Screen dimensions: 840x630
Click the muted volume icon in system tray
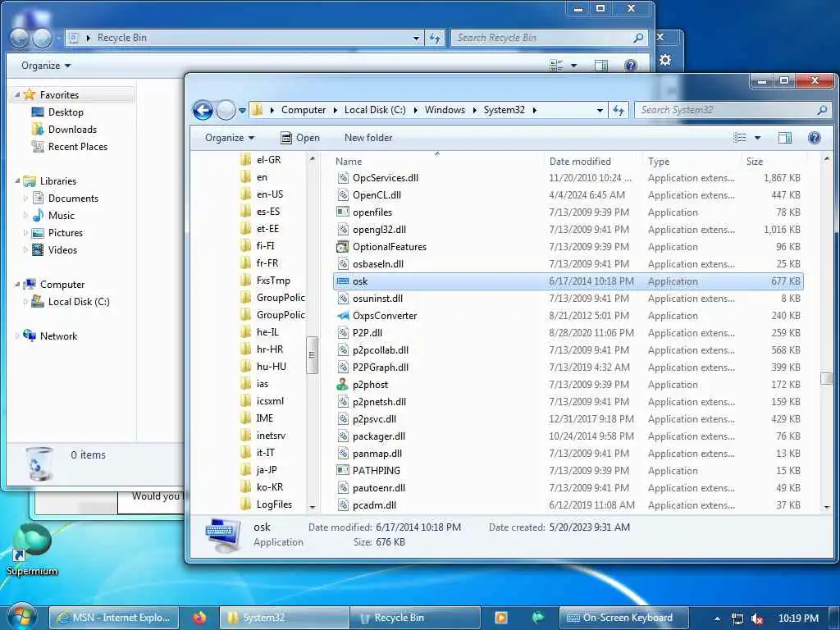click(756, 619)
